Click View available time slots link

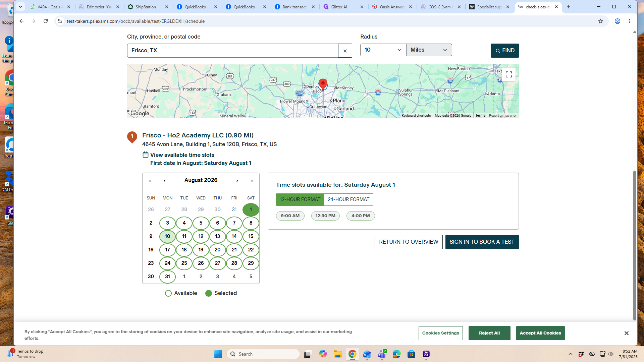[182, 155]
